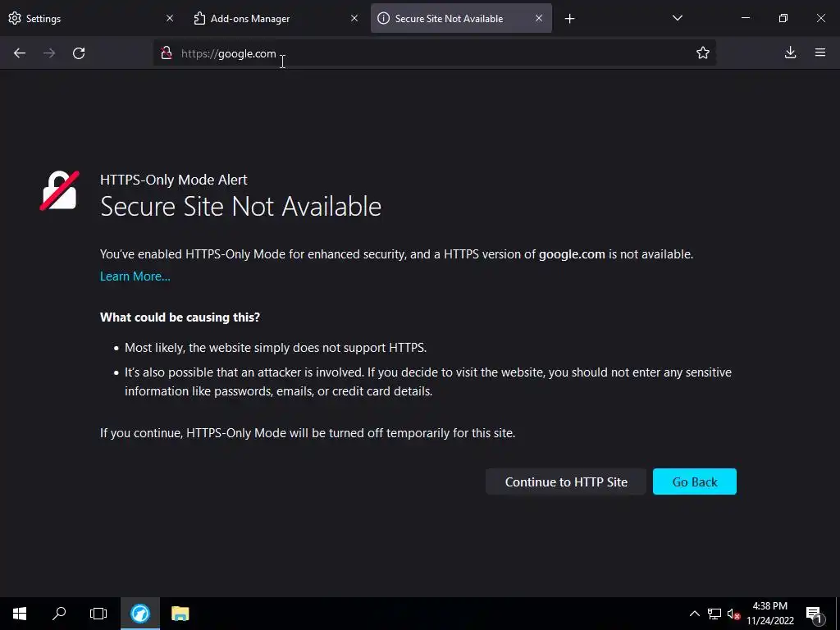Image resolution: width=840 pixels, height=630 pixels.
Task: Open the hamburger application menu
Action: click(x=820, y=52)
